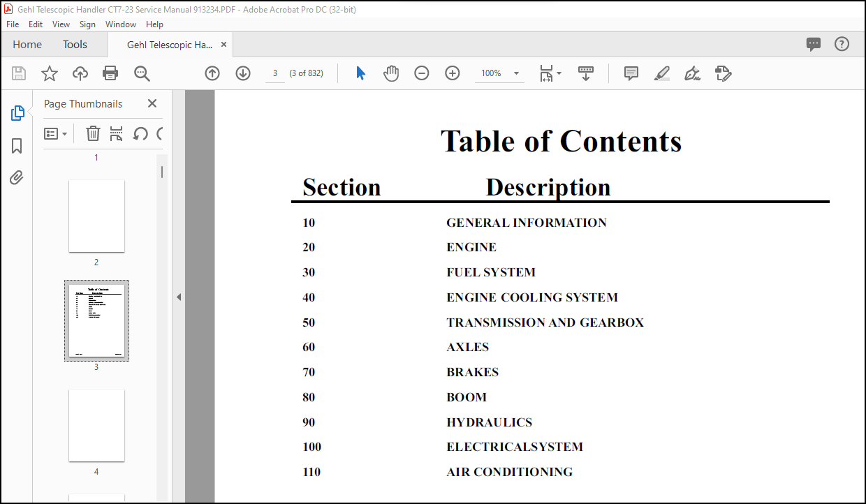Image resolution: width=866 pixels, height=504 pixels.
Task: Go to previous page arrow
Action: pyautogui.click(x=212, y=73)
